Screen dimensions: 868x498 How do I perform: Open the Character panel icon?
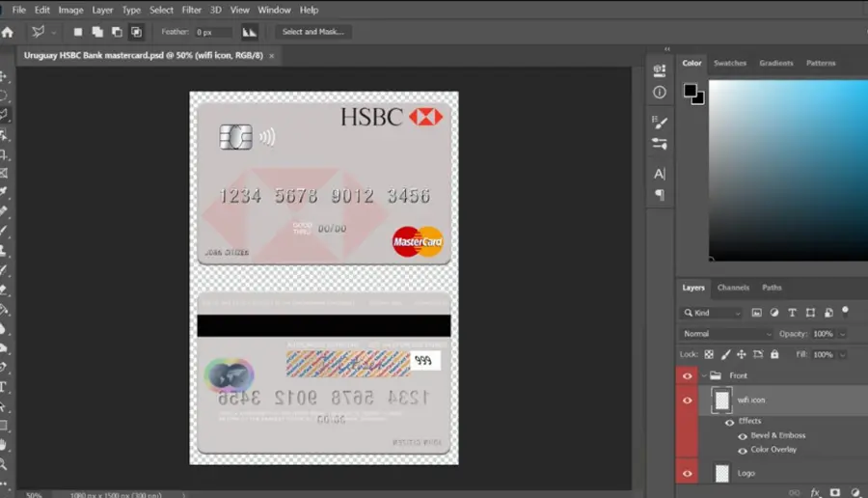(x=660, y=174)
